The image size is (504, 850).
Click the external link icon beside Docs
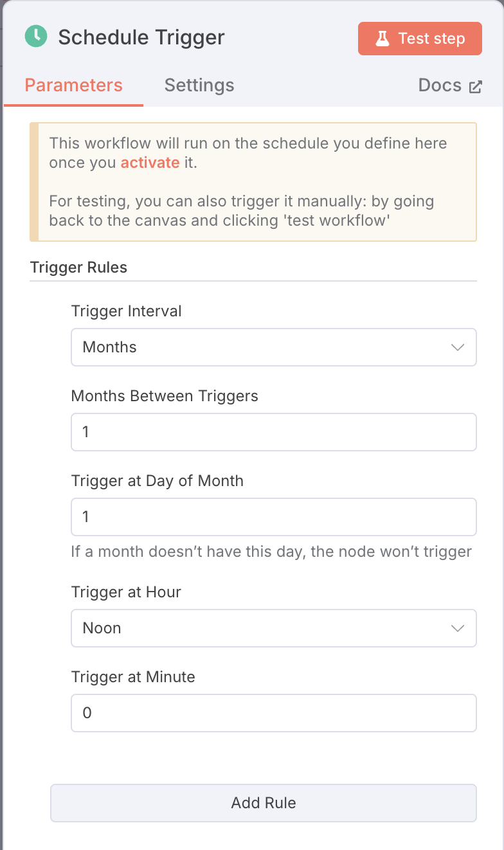coord(476,87)
